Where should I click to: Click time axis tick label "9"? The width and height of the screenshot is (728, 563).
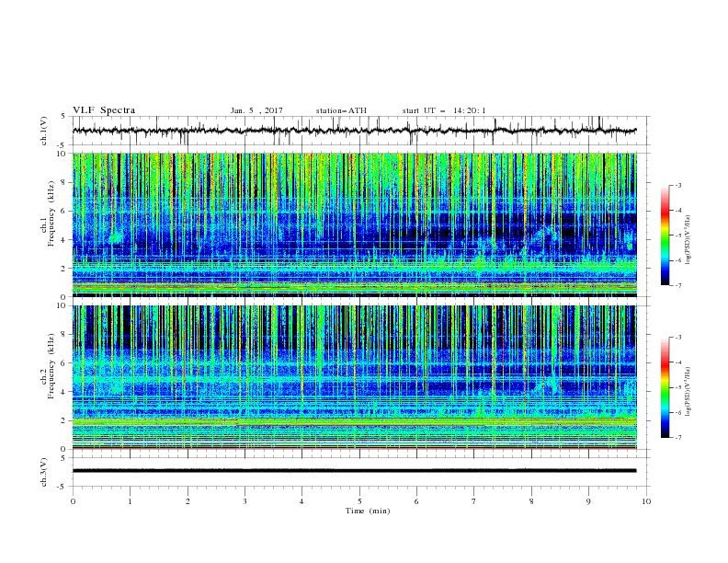(588, 501)
